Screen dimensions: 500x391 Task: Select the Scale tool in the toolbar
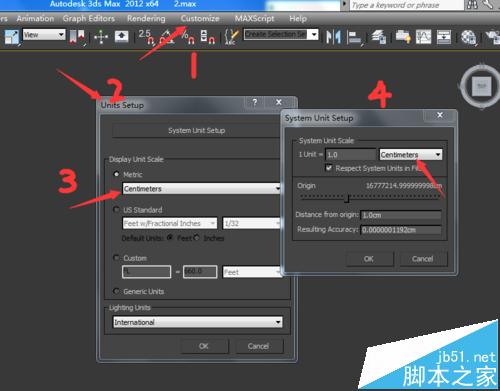click(x=11, y=37)
